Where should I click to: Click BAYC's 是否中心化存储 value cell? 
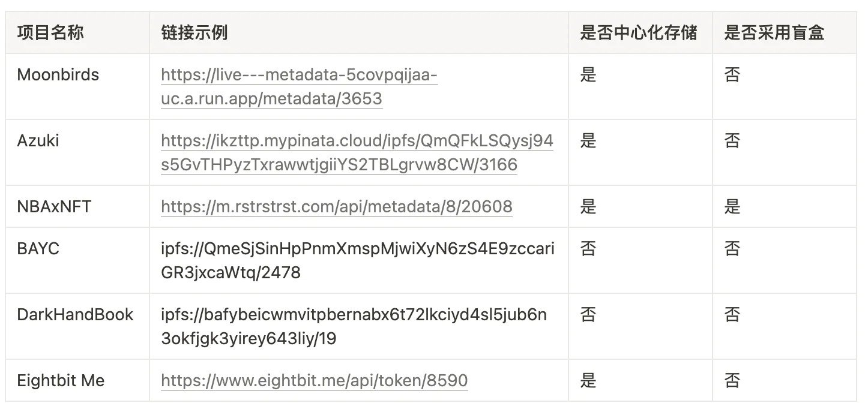pos(588,249)
